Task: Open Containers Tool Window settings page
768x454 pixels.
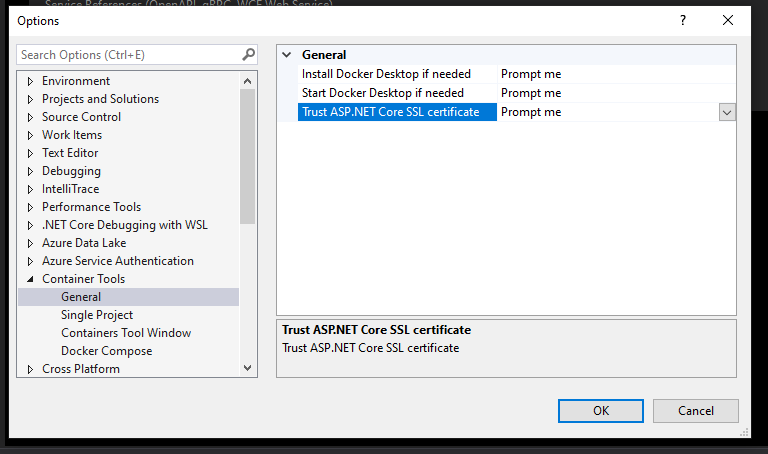Action: point(126,333)
